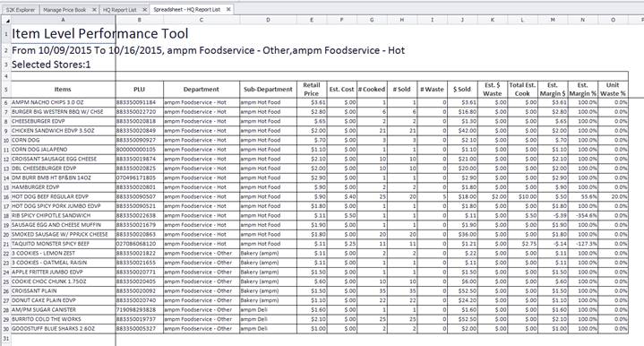The width and height of the screenshot is (644, 346).
Task: Switch to the HQ Report List tab
Action: click(119, 10)
